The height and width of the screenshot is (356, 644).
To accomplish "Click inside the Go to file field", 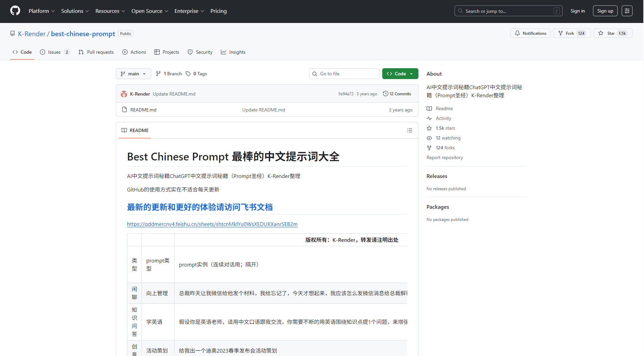I will tap(344, 73).
